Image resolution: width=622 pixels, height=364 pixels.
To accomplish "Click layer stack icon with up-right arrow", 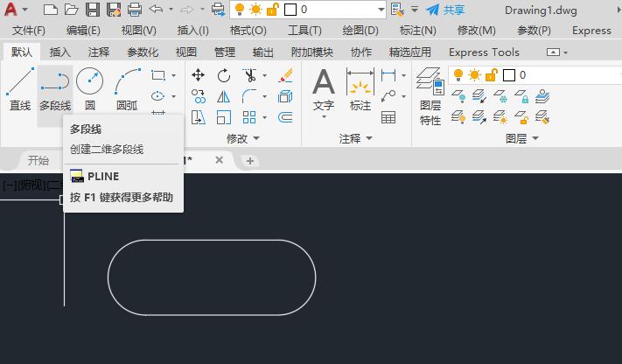I will [x=479, y=117].
